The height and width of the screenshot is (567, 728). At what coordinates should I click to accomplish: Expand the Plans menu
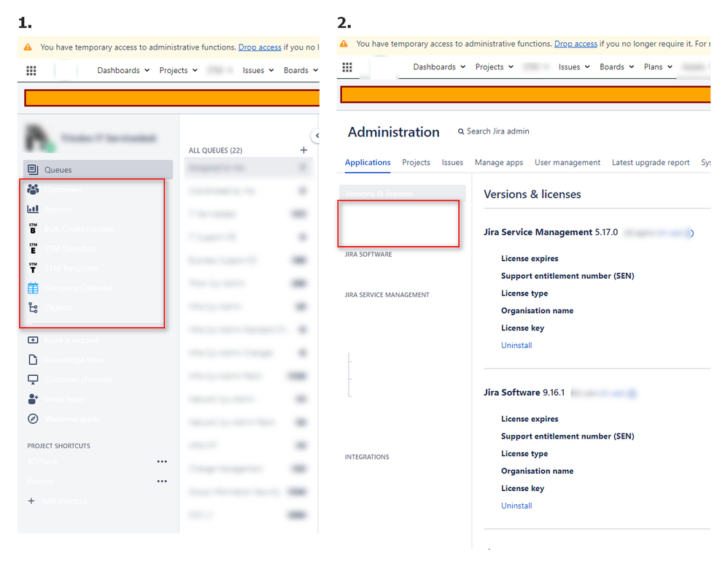(x=658, y=67)
